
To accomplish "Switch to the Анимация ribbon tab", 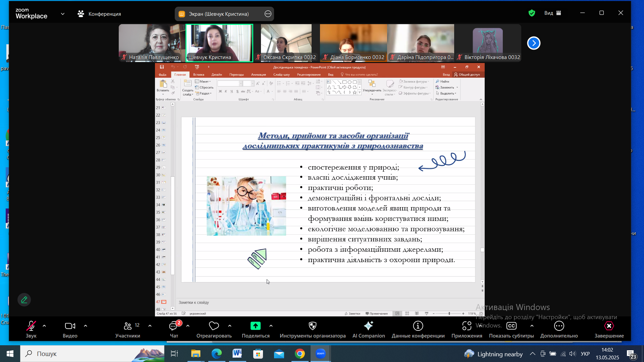I will click(x=259, y=75).
